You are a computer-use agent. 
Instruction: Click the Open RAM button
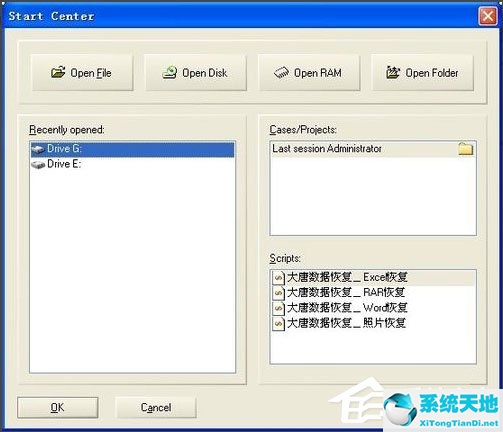(x=309, y=73)
